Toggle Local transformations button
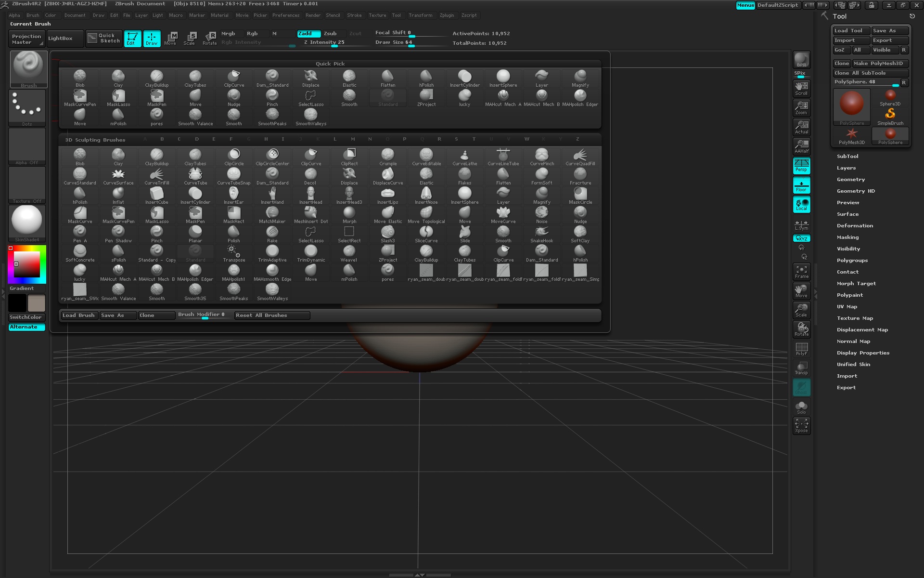This screenshot has width=924, height=578. pos(801,204)
